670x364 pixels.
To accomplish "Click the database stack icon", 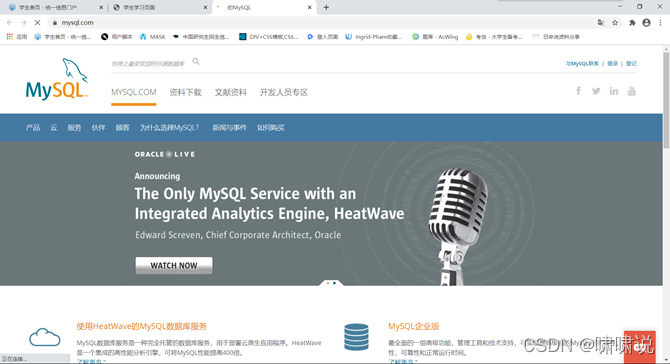I will click(x=356, y=337).
